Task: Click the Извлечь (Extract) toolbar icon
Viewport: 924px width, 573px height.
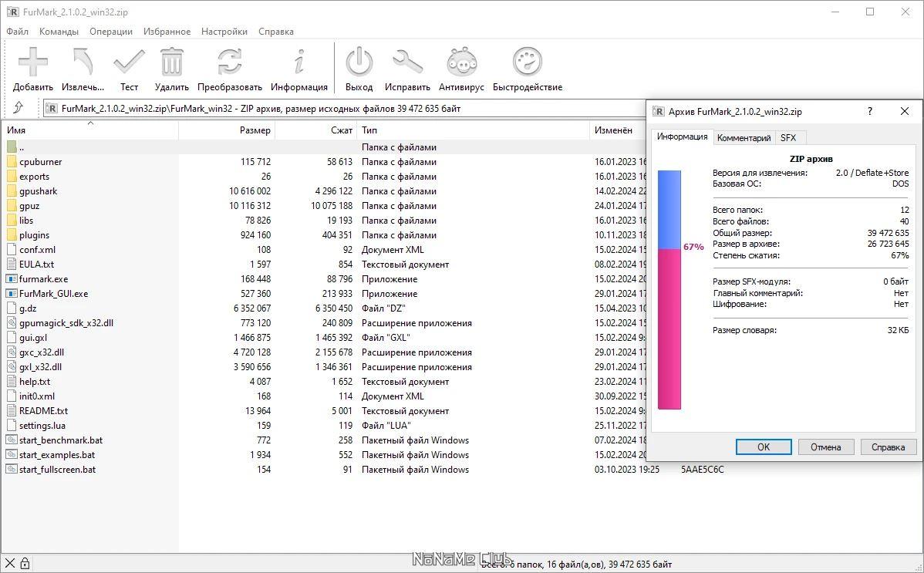Action: [x=83, y=63]
